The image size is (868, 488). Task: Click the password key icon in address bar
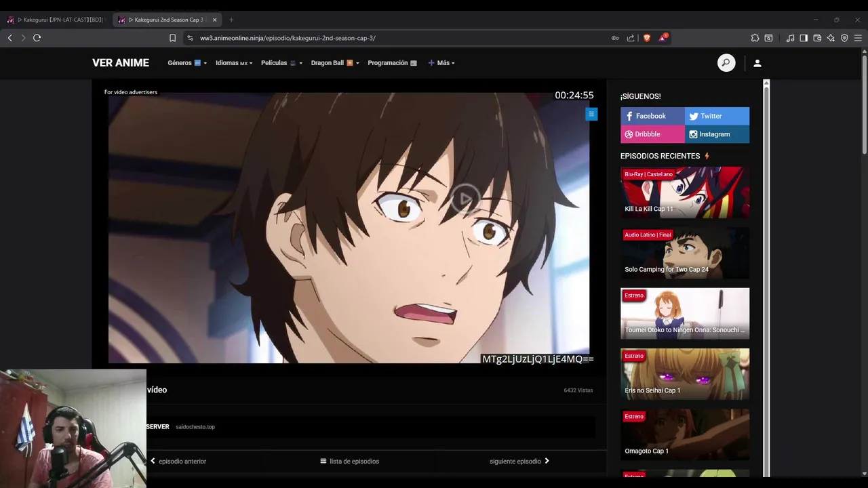coord(615,38)
